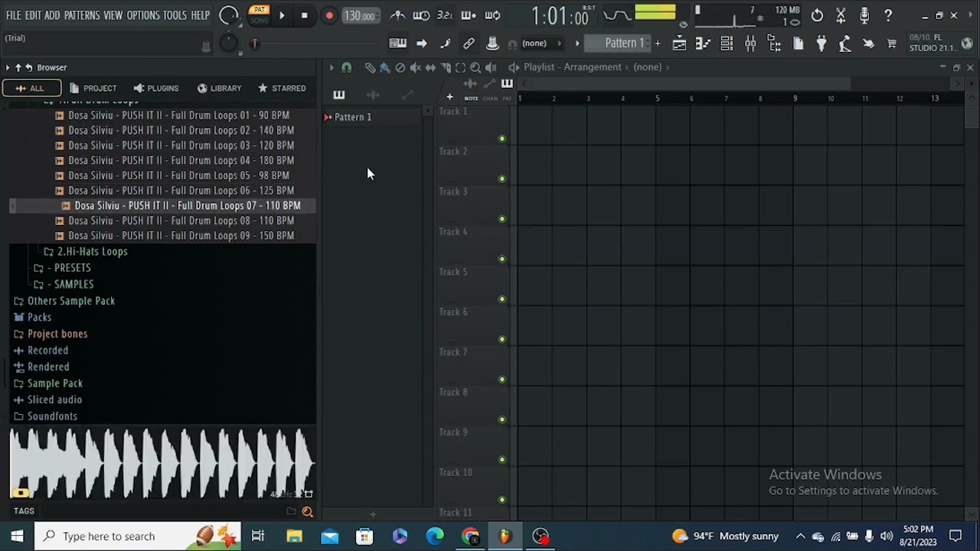
Task: Click the Browser search magnifier icon
Action: (x=307, y=512)
